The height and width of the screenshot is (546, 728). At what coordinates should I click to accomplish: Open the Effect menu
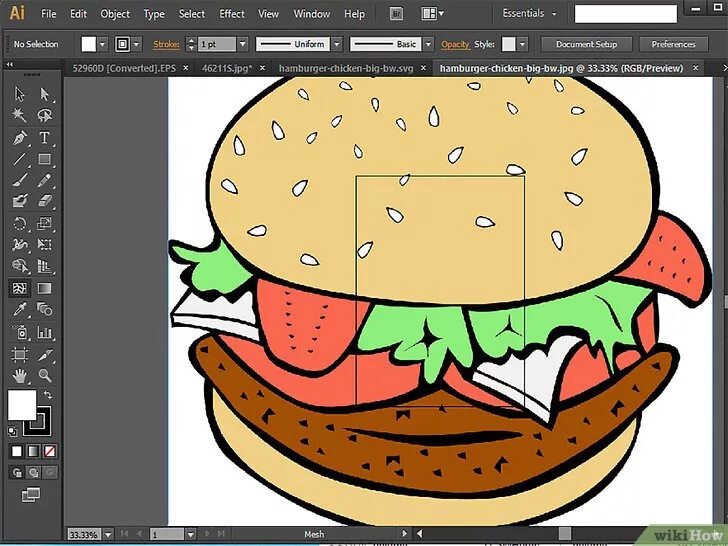(232, 14)
